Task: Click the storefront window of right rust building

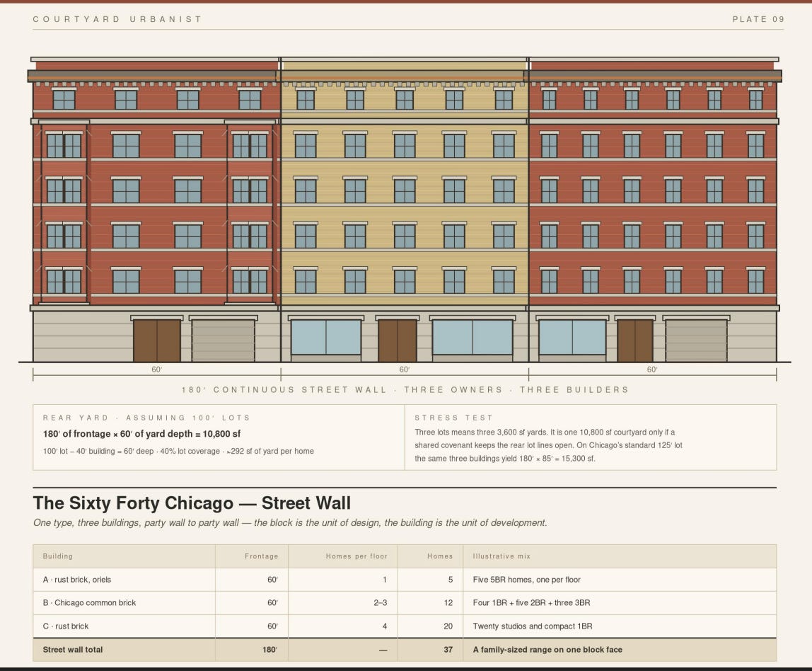Action: point(572,337)
